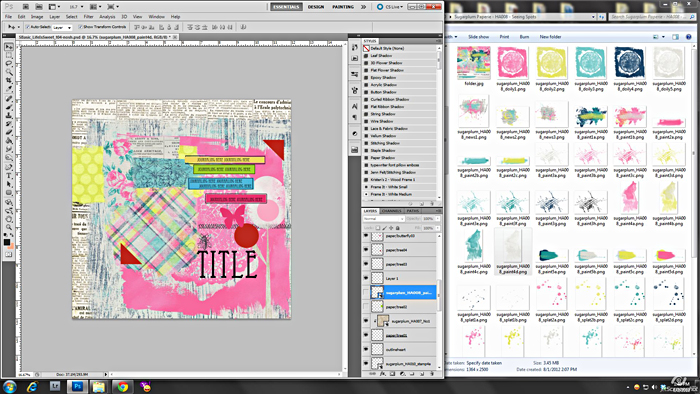
Task: Open Lightroom from the taskbar
Action: [x=55, y=386]
